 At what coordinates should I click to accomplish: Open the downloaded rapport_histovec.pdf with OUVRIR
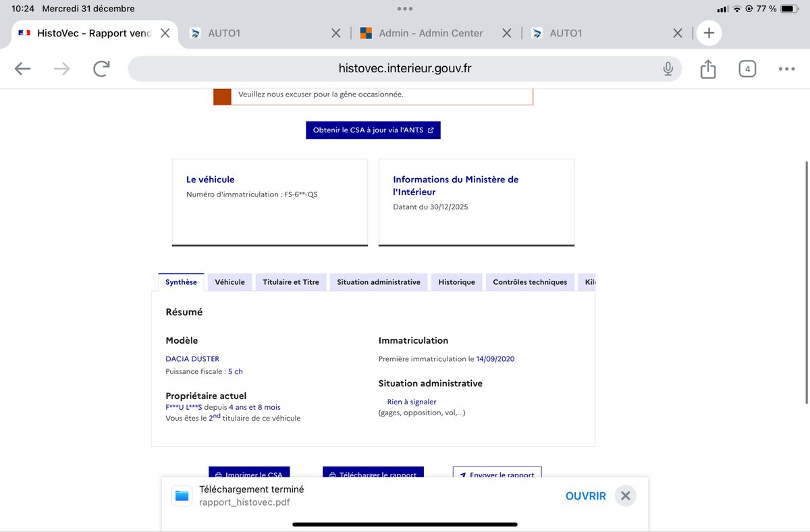coord(585,496)
